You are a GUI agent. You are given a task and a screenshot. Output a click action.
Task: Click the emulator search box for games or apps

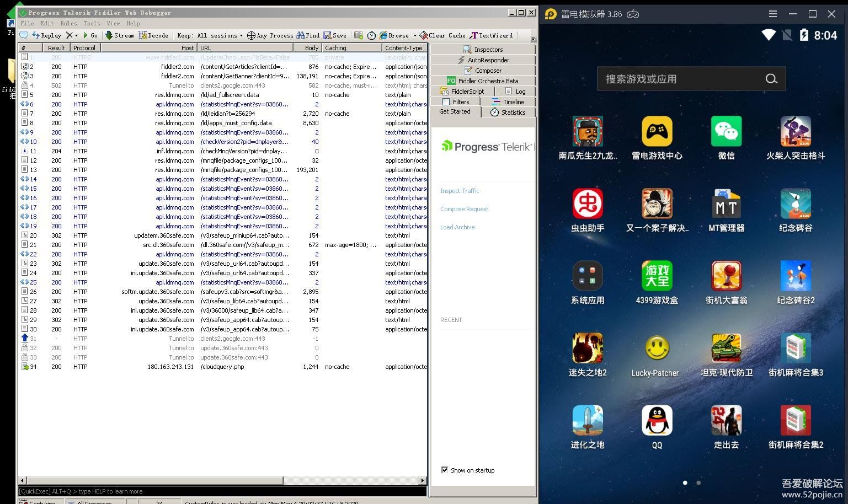(x=691, y=79)
